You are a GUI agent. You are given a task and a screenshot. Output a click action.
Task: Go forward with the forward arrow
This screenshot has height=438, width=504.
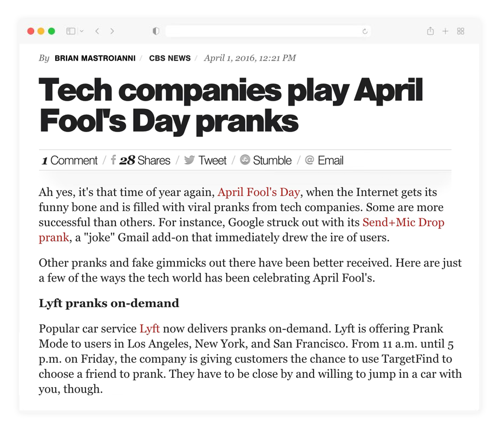click(x=112, y=31)
